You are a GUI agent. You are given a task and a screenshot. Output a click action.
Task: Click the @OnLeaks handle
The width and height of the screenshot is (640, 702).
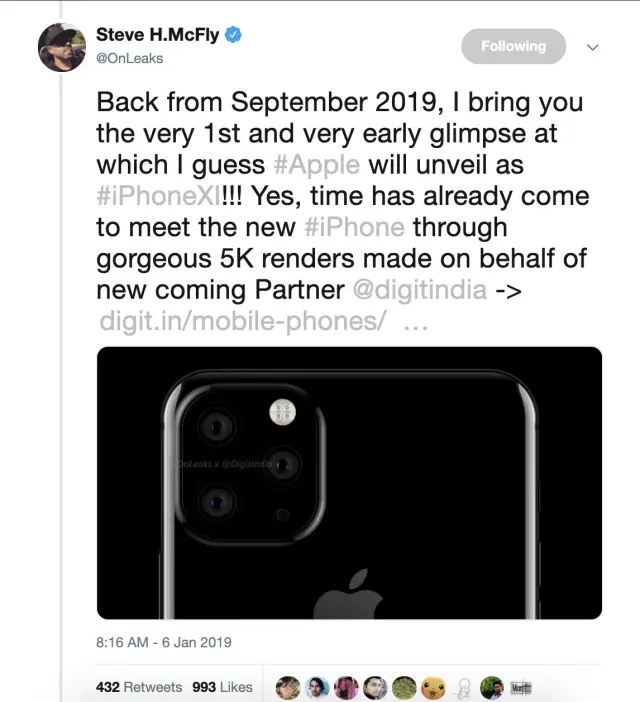pyautogui.click(x=129, y=58)
